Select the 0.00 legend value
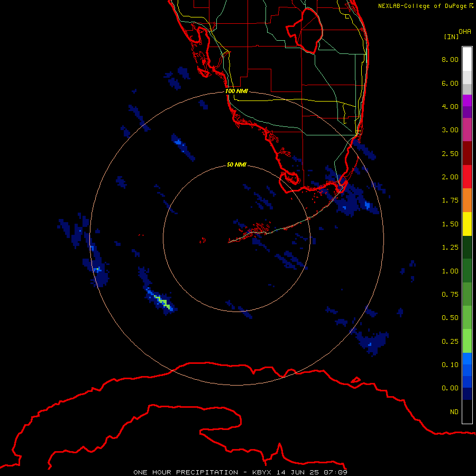The height and width of the screenshot is (476, 476). tap(450, 388)
